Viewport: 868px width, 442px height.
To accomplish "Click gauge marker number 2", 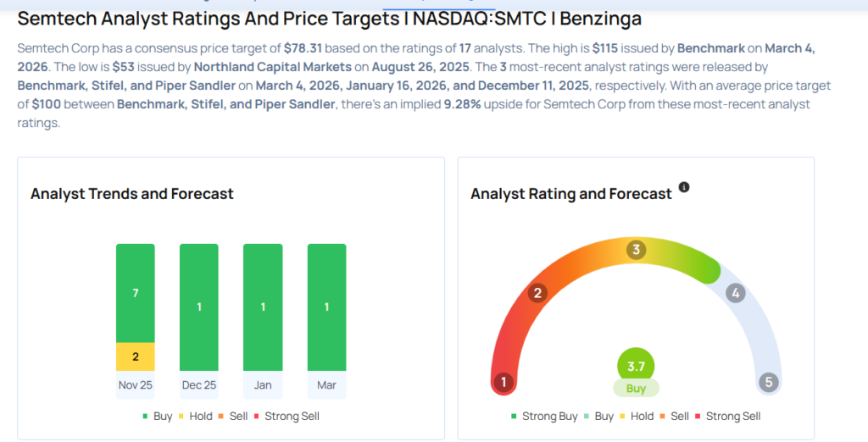I will coord(537,294).
